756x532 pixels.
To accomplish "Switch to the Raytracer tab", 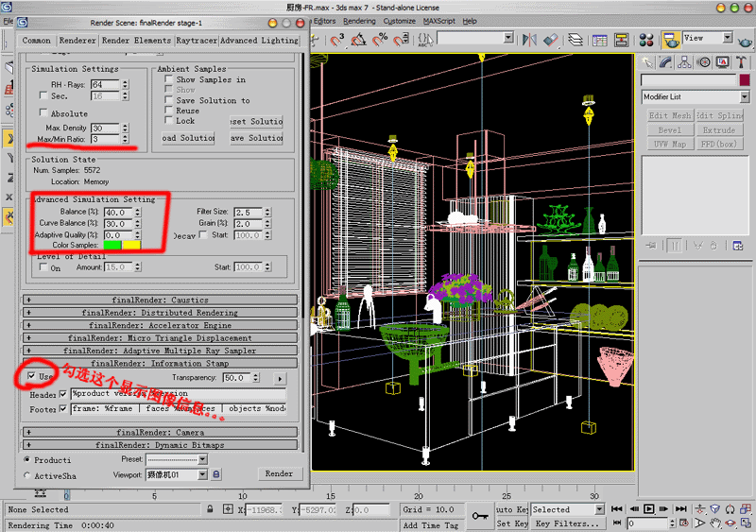I will (x=195, y=41).
